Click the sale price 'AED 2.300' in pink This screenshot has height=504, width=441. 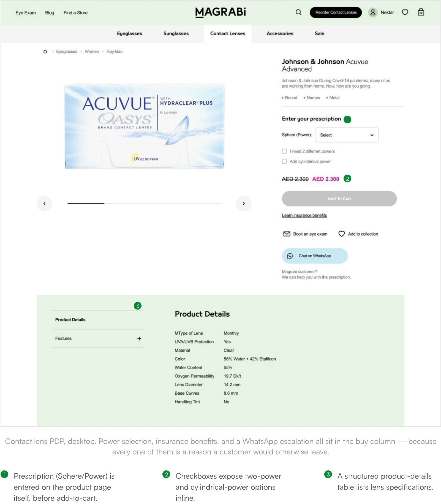point(326,179)
